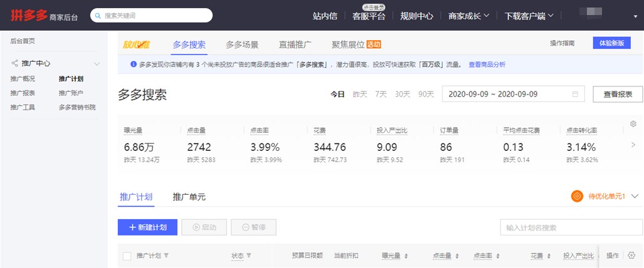The image size is (644, 268).
Task: Sort by 点击率 column arrows
Action: click(498, 255)
